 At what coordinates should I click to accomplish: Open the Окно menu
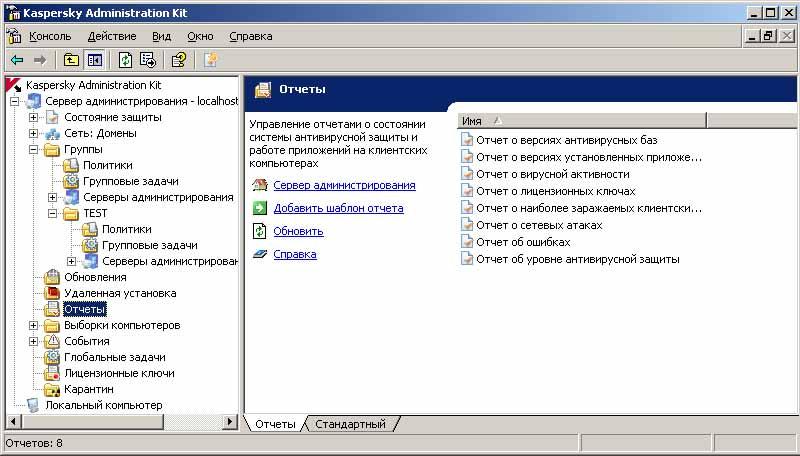[x=200, y=36]
